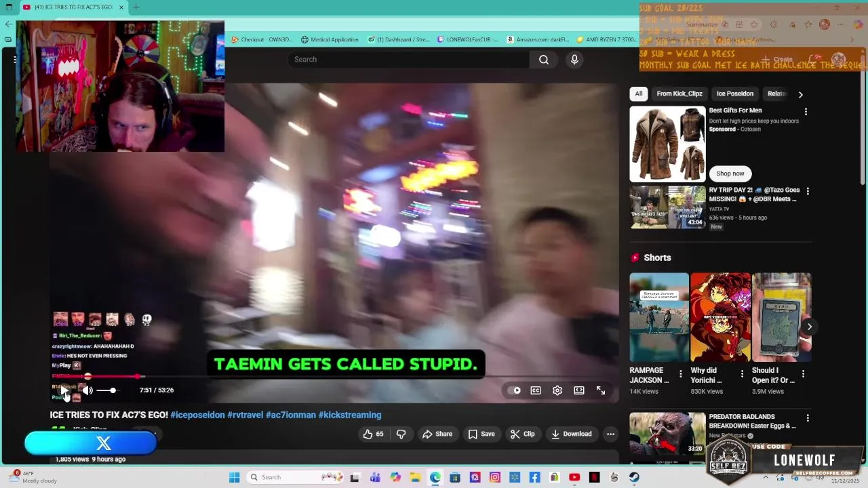Open the leather jacket ad thumbnail
Image resolution: width=868 pixels, height=488 pixels.
pos(667,144)
